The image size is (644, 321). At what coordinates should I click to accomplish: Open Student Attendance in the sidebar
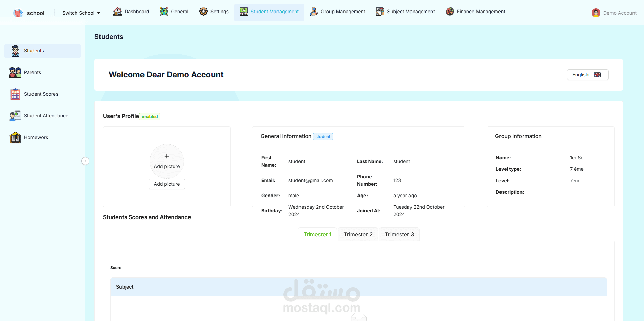(42, 116)
